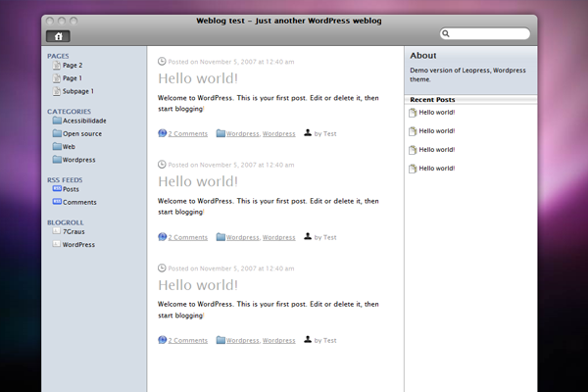The width and height of the screenshot is (588, 392).
Task: Open fourth Hello world! in Recent Posts
Action: [437, 169]
